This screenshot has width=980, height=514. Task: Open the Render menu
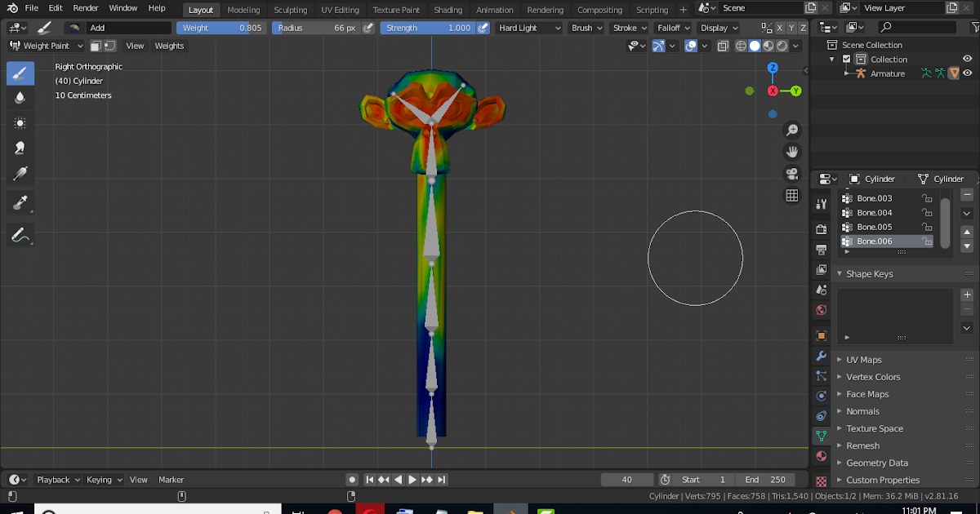[x=85, y=7]
